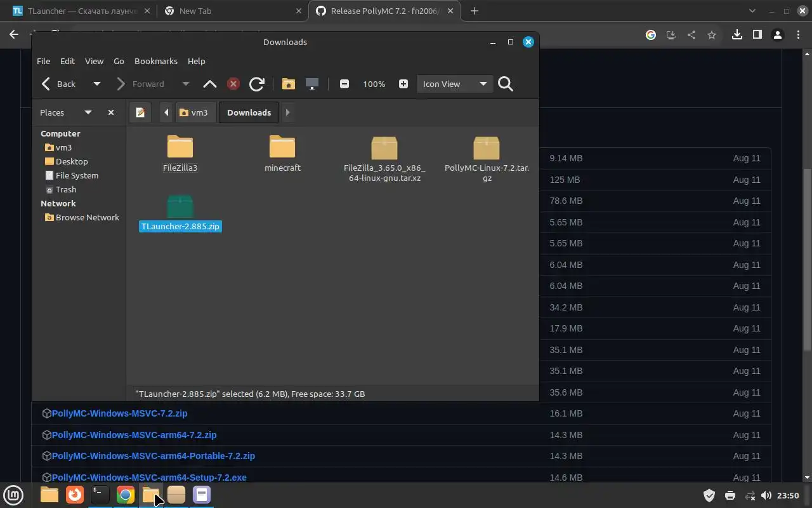Image resolution: width=812 pixels, height=508 pixels.
Task: Go up to parent folder arrow
Action: (210, 84)
